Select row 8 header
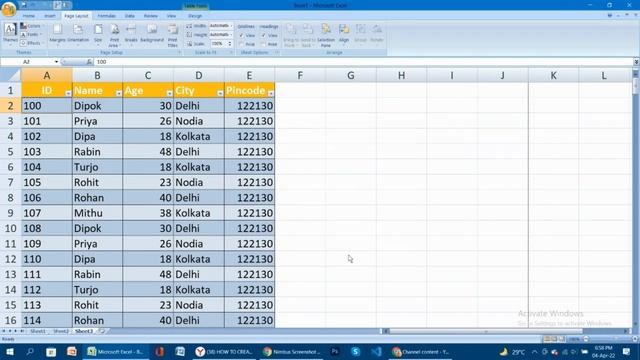Image resolution: width=640 pixels, height=360 pixels. 10,198
